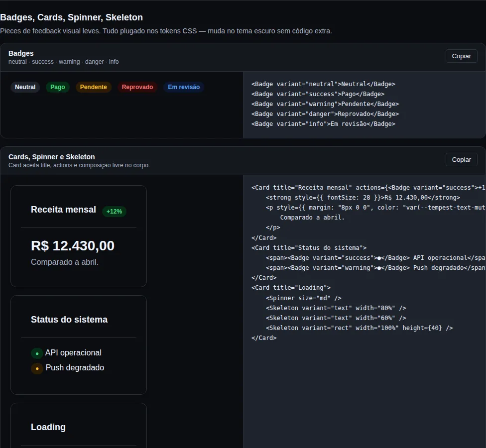Click the code line with fontSize: 28
The image size is (486, 448).
(363, 197)
